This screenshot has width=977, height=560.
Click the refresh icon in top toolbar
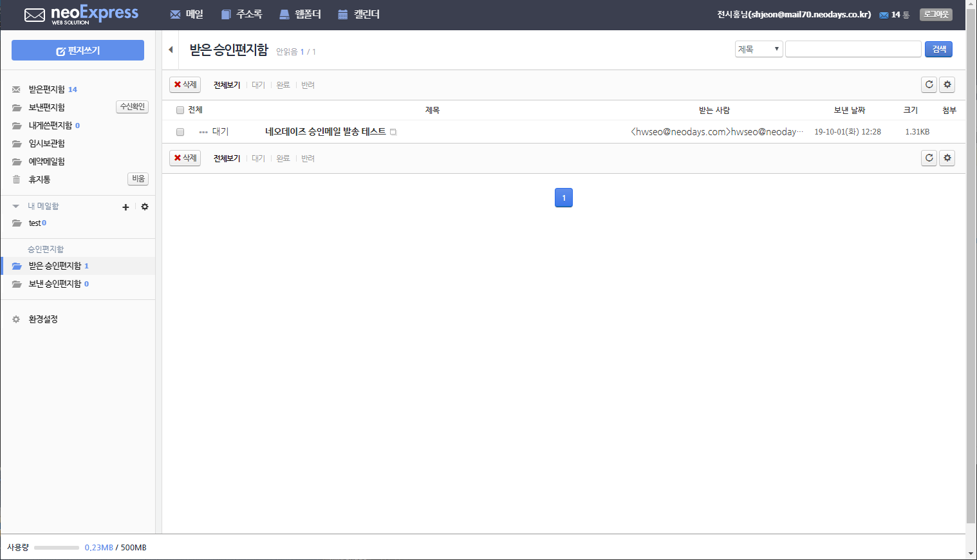[x=929, y=84]
